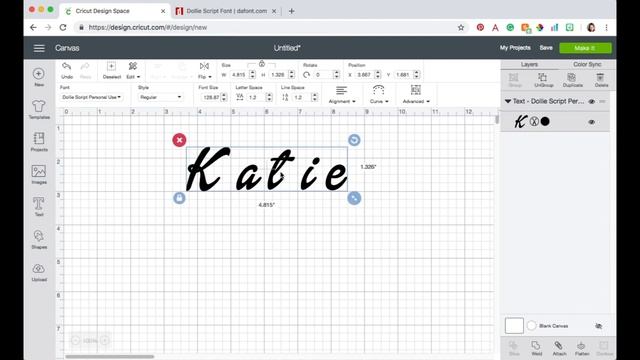Click the red delete handle on text
The width and height of the screenshot is (640, 360).
pyautogui.click(x=179, y=140)
